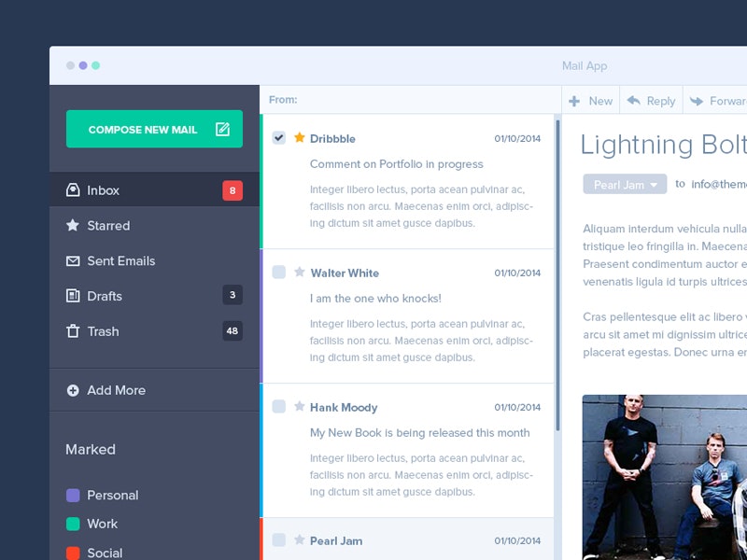Click the Drafts count badge 3
747x560 pixels.
233,295
